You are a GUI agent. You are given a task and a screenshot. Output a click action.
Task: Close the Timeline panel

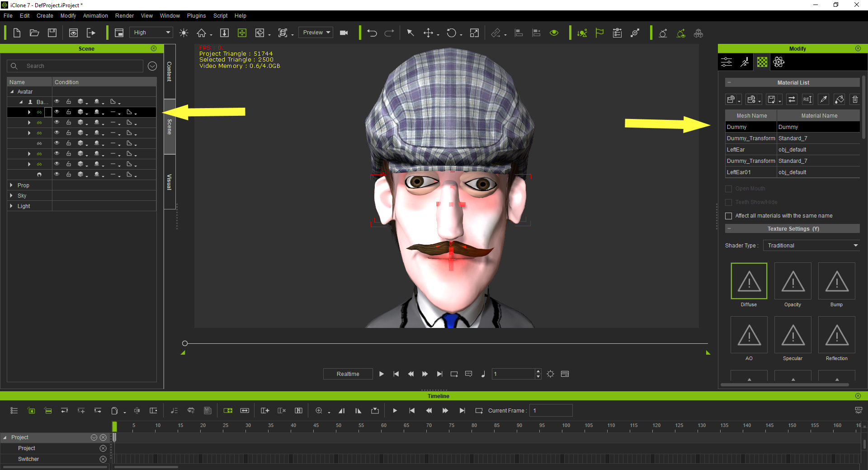coord(858,396)
